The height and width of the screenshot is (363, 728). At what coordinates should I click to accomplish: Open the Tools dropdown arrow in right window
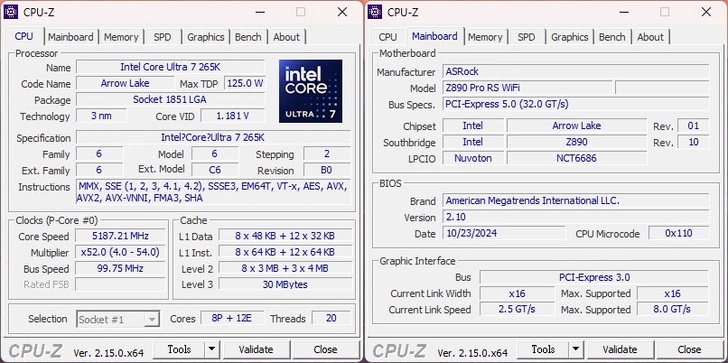click(x=576, y=349)
